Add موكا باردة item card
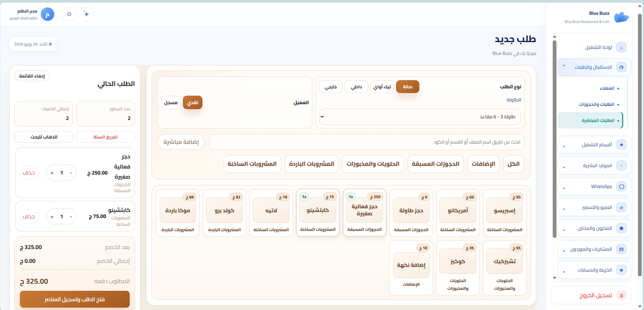Image resolution: width=644 pixels, height=310 pixels. (178, 213)
